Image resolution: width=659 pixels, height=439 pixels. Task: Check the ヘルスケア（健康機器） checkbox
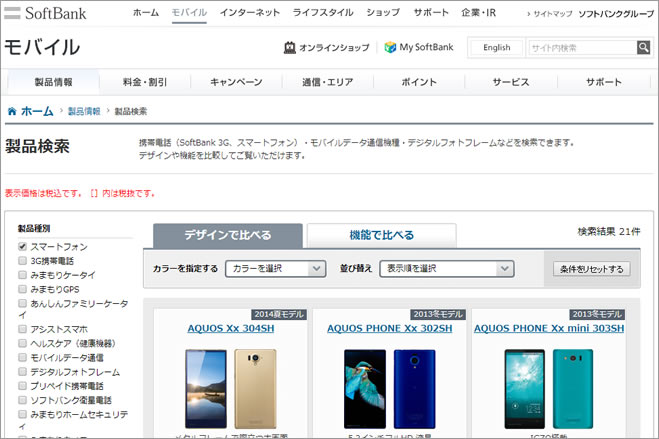tap(22, 343)
